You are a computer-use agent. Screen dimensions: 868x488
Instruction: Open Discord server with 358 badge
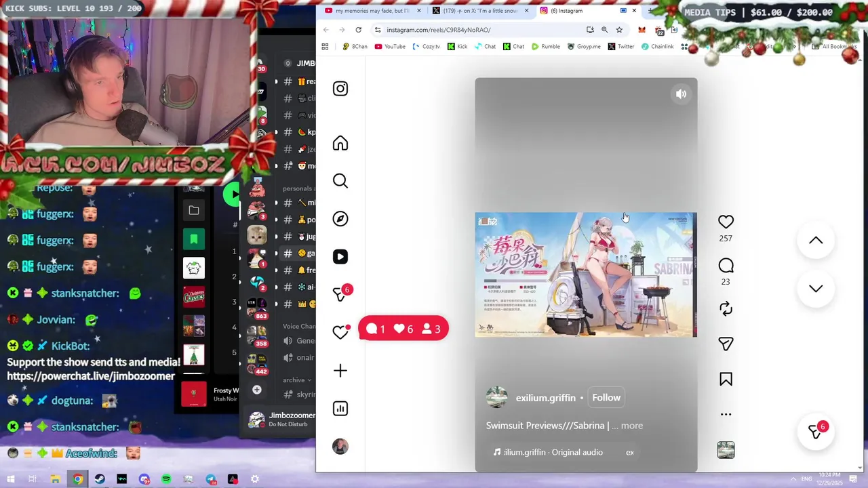(x=258, y=335)
